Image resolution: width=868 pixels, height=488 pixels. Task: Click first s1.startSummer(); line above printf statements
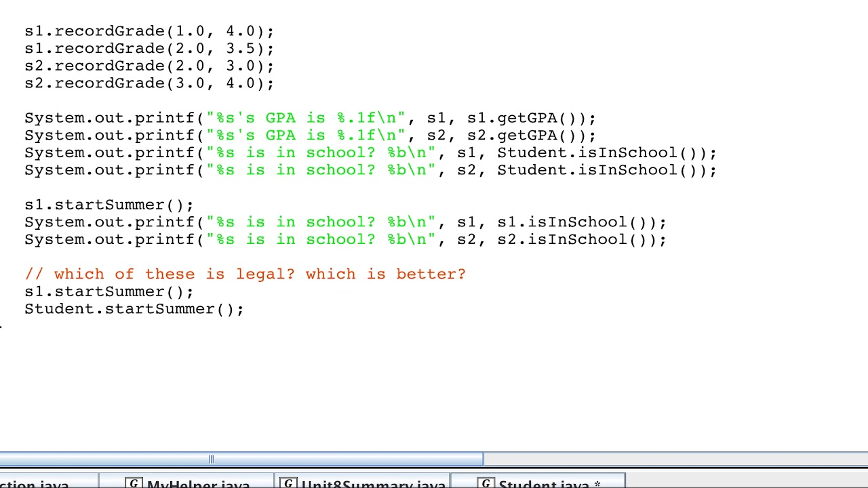[109, 205]
